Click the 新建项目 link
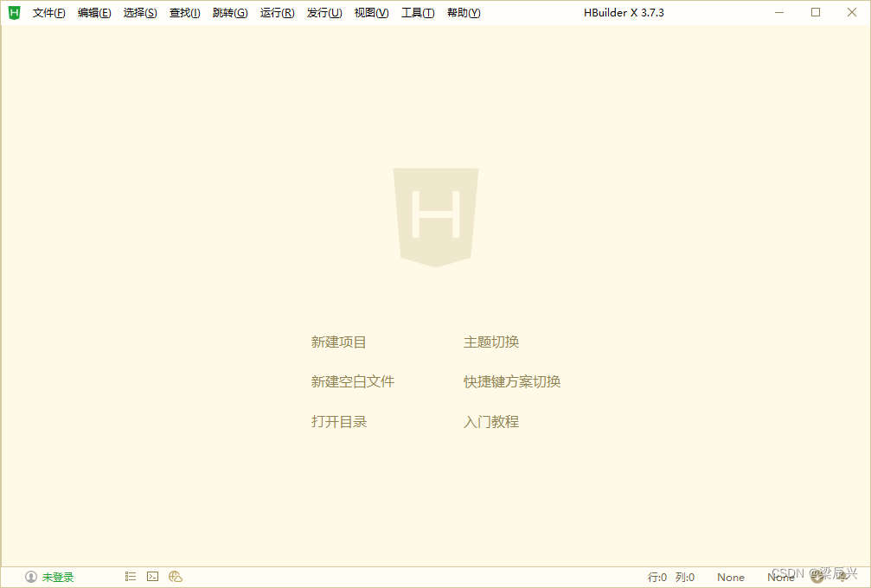The image size is (871, 588). pyautogui.click(x=339, y=342)
